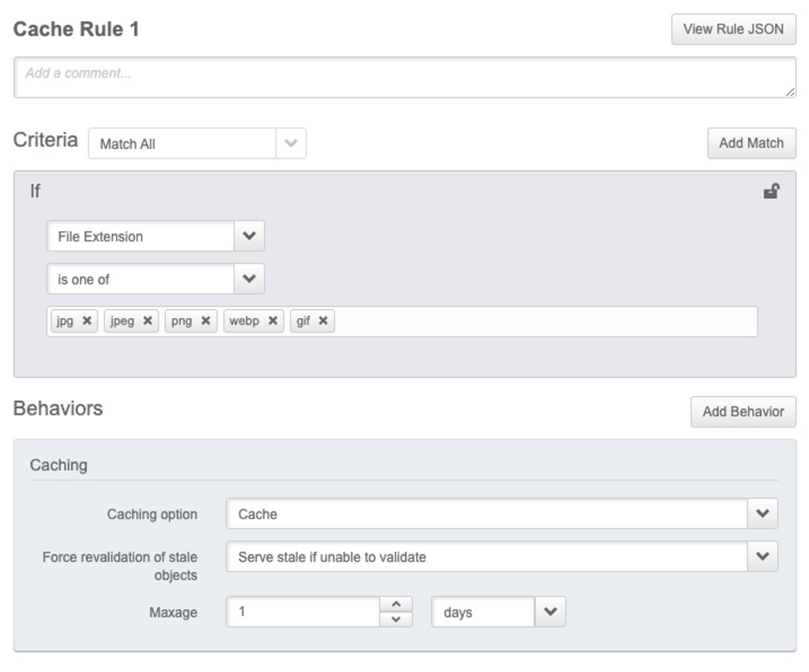Remove the jpeg extension tag
Viewport: 809px width, 672px height.
point(148,321)
